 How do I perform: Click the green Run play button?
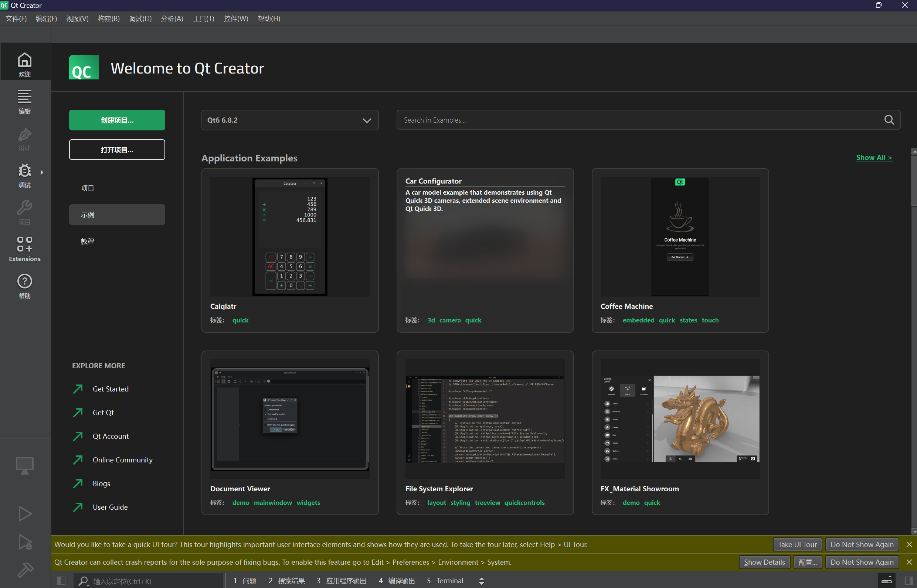25,513
